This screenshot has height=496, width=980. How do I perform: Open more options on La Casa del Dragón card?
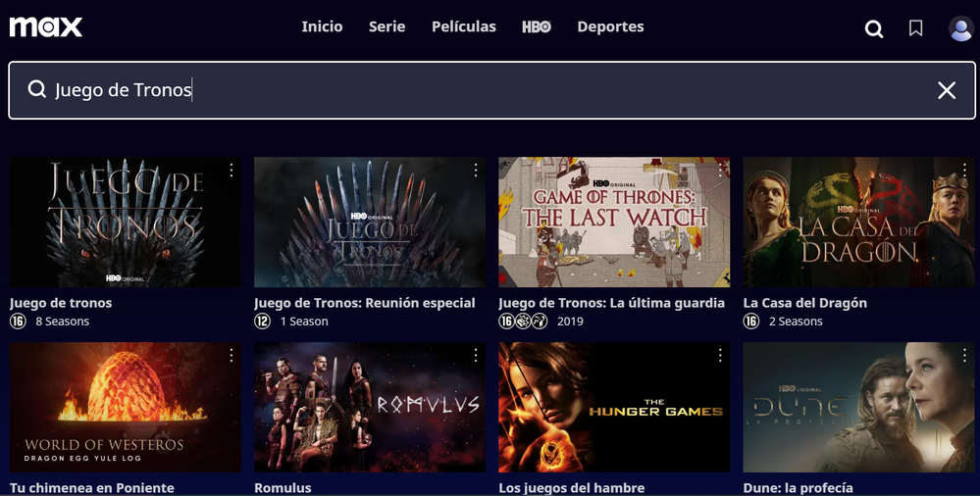pos(964,170)
